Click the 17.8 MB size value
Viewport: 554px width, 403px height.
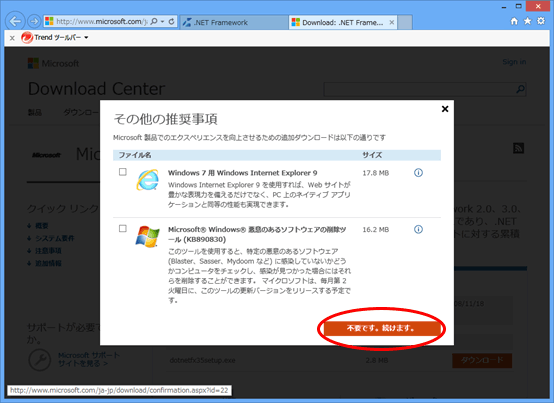[376, 173]
